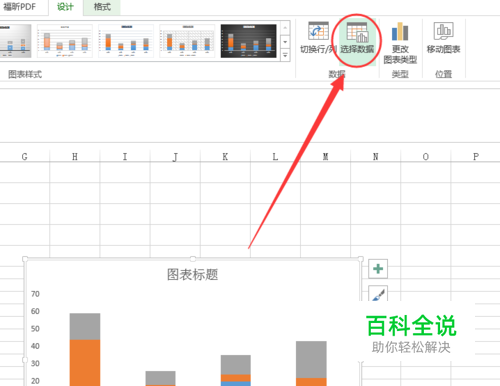Apply the dark background chart style

249,41
